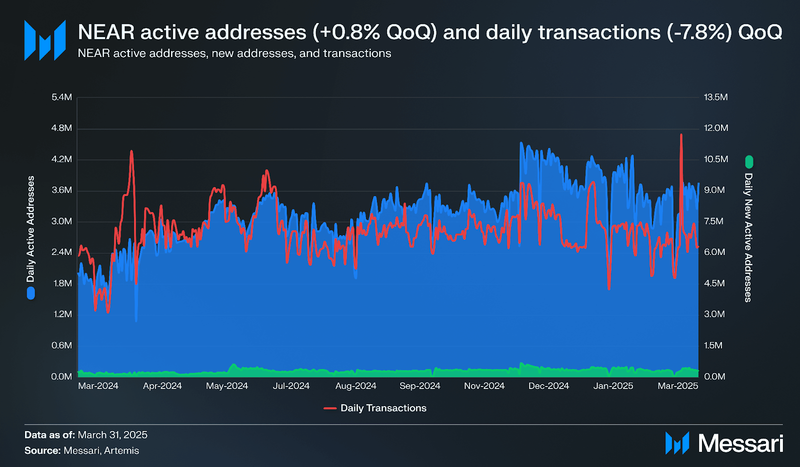Click the 0.6M left axis value
Image resolution: width=800 pixels, height=467 pixels.
(x=62, y=346)
